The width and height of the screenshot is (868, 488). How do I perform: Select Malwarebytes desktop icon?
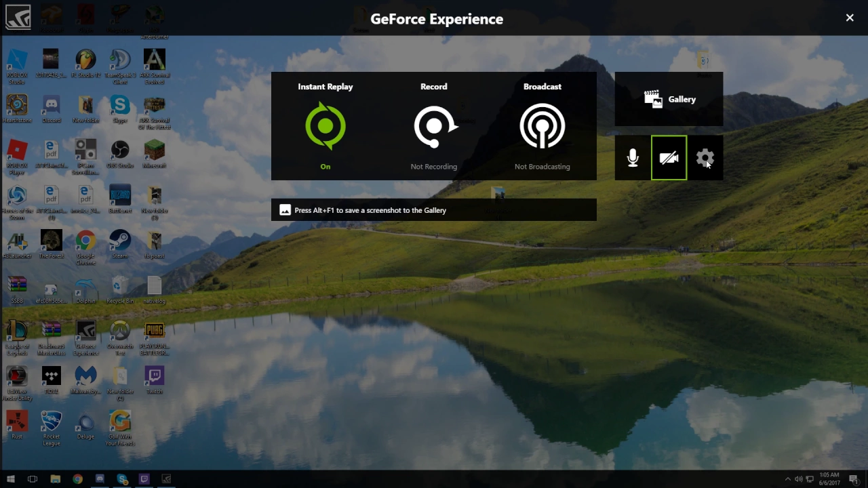click(x=85, y=380)
